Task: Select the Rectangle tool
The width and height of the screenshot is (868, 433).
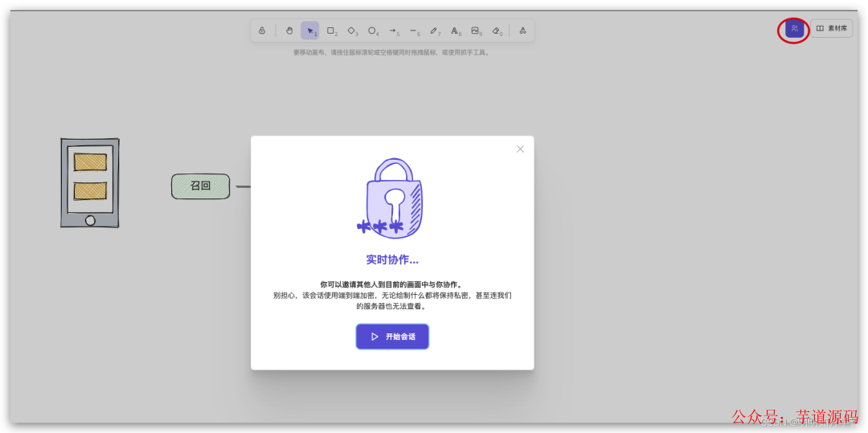Action: (x=331, y=31)
